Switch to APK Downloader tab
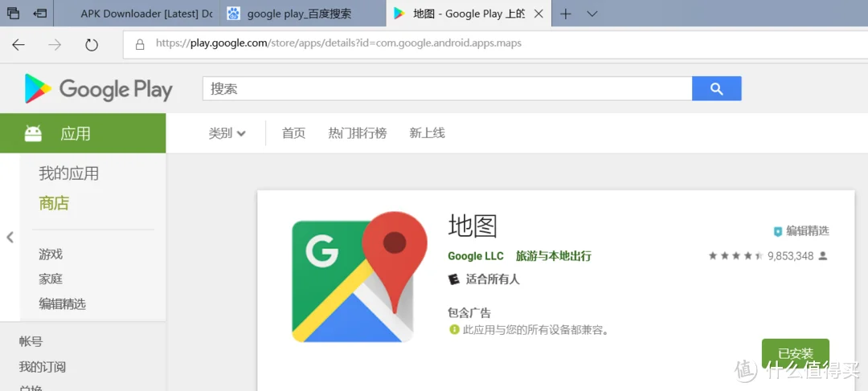This screenshot has width=868, height=391. point(137,14)
